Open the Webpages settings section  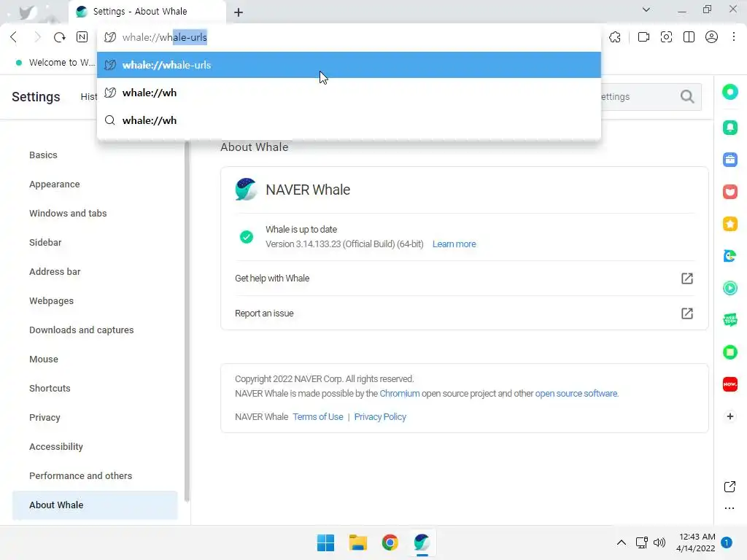coord(52,301)
